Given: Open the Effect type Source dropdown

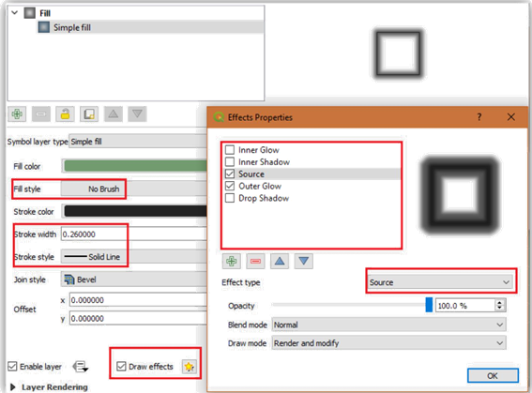Looking at the screenshot, I should click(x=441, y=282).
